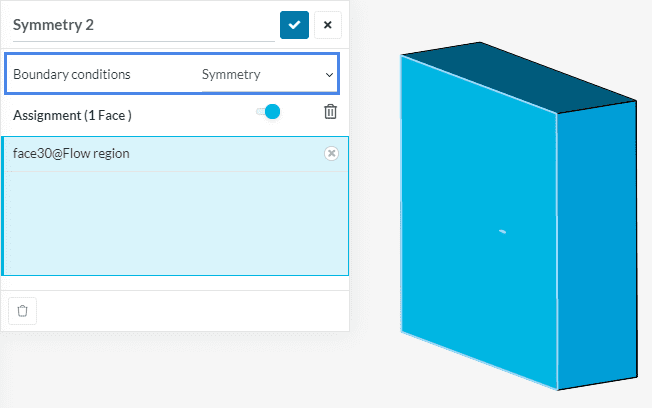Click the small mark at the front face center
The image size is (652, 408).
pyautogui.click(x=502, y=232)
